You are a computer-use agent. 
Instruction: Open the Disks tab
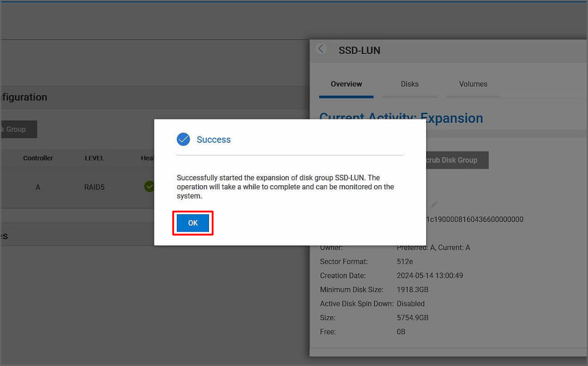click(409, 84)
